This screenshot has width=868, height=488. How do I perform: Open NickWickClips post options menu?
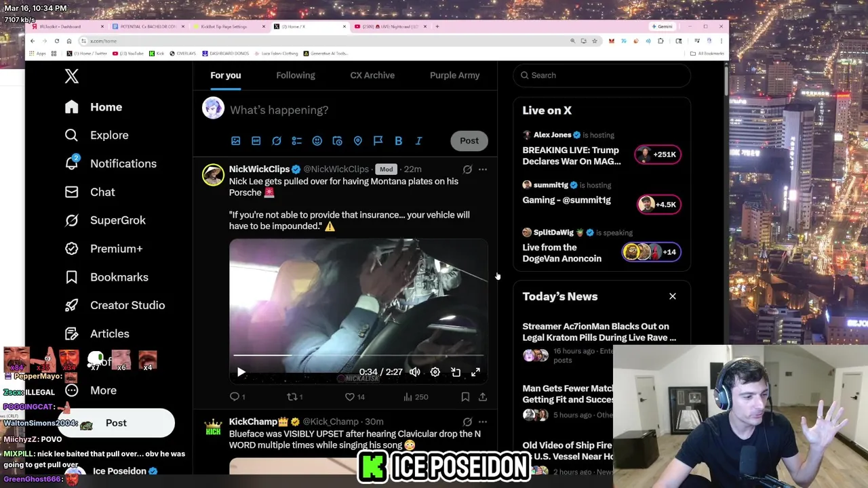tap(482, 169)
